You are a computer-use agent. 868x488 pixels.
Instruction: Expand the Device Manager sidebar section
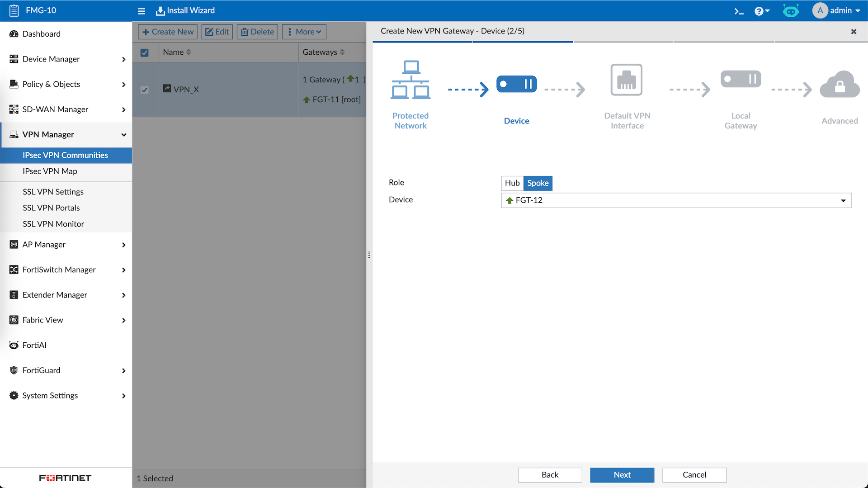point(66,59)
